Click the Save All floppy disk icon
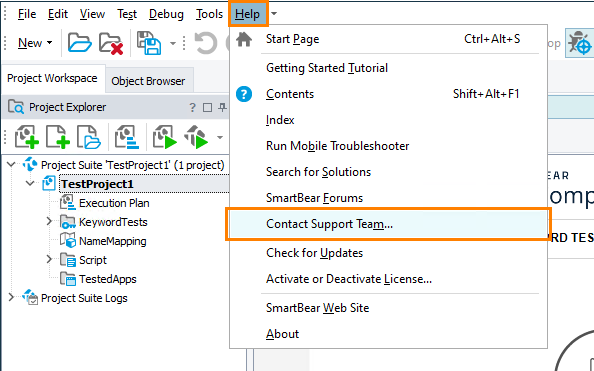The width and height of the screenshot is (594, 371). click(x=149, y=43)
